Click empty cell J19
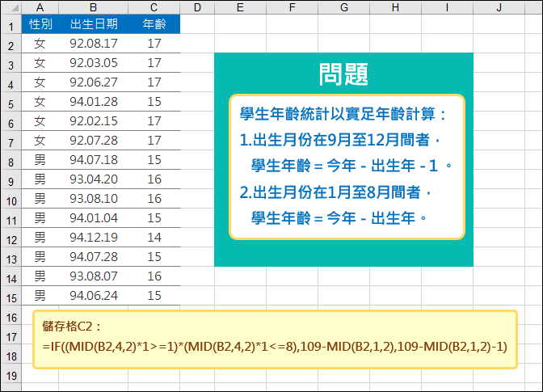The image size is (543, 392). click(x=499, y=373)
